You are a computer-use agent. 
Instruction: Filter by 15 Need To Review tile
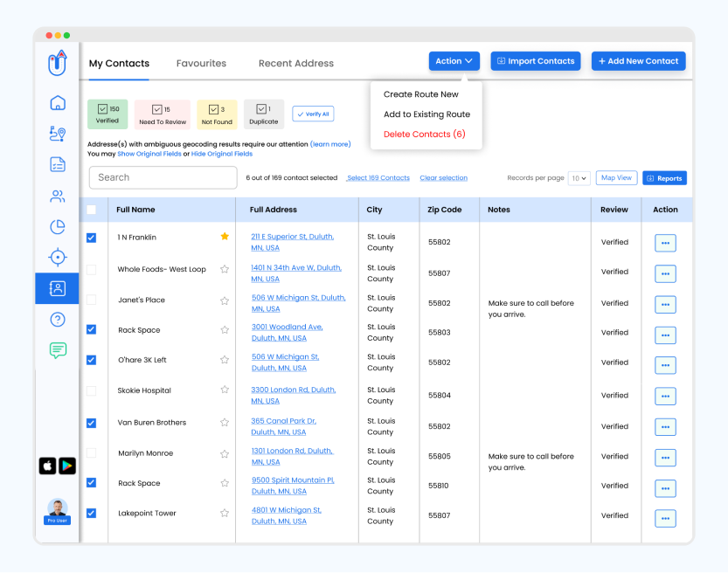click(x=163, y=114)
